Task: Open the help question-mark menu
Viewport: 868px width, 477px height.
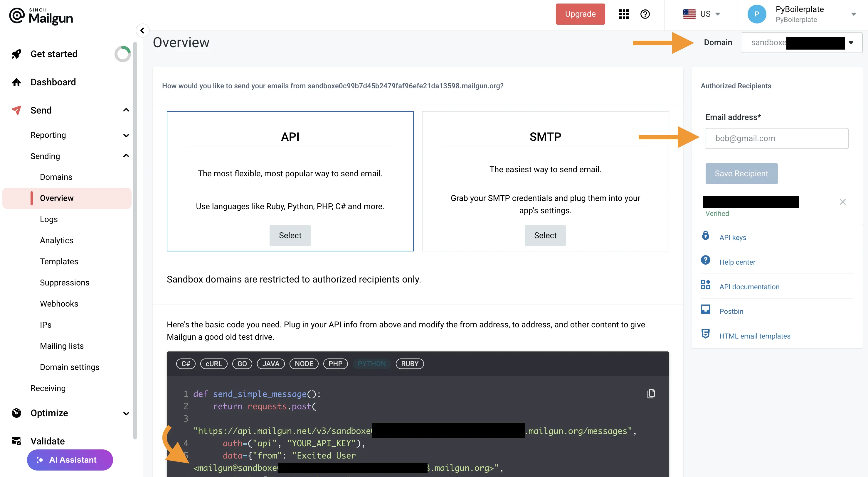Action: click(x=645, y=14)
